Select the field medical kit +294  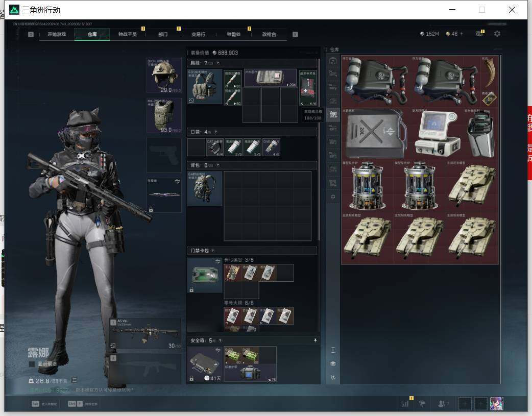tap(270, 78)
